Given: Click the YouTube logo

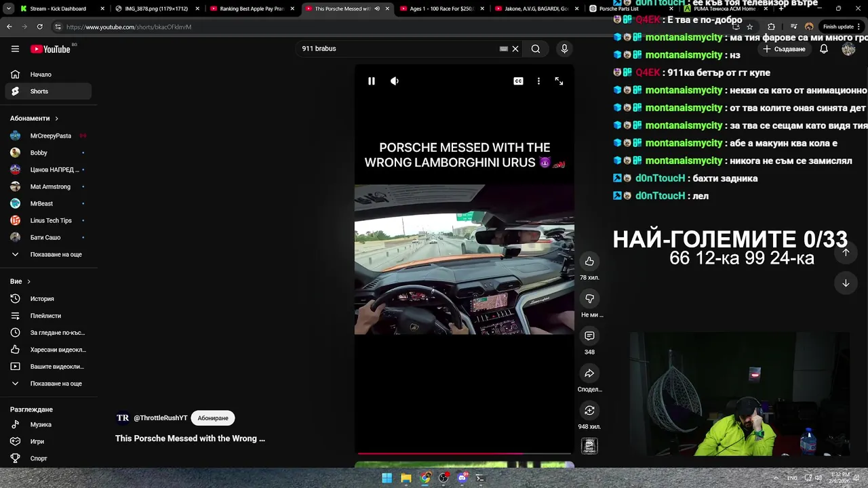Looking at the screenshot, I should [x=50, y=49].
